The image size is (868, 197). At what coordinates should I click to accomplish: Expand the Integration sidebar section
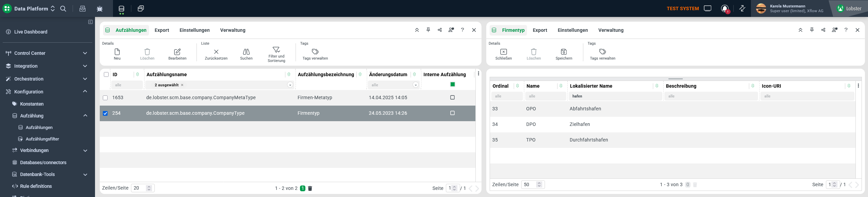[85, 66]
